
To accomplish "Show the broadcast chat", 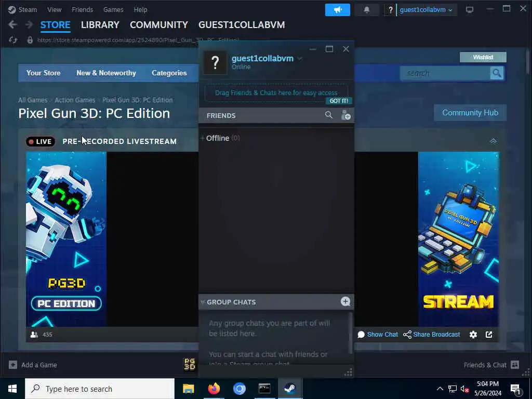I will point(378,335).
